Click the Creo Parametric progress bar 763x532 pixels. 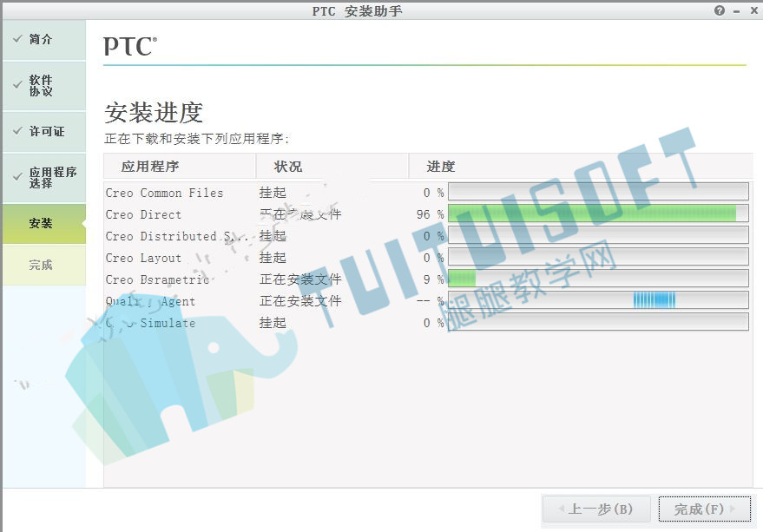pyautogui.click(x=597, y=279)
